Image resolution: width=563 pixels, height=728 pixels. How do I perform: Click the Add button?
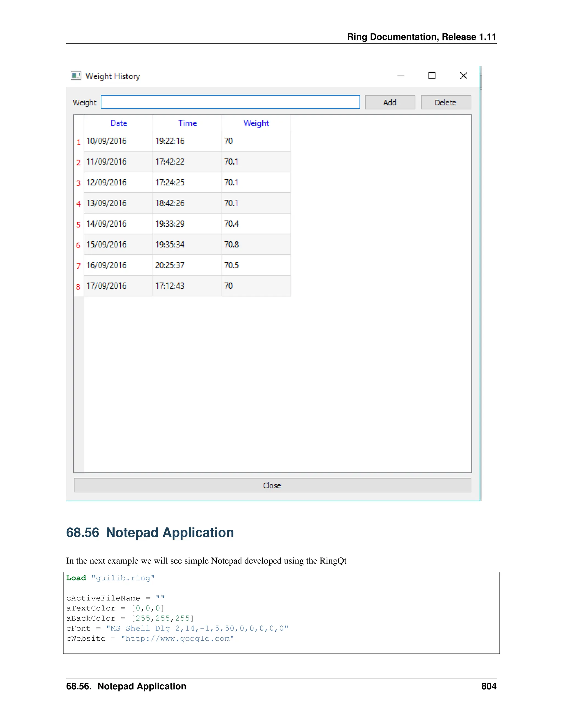[390, 102]
